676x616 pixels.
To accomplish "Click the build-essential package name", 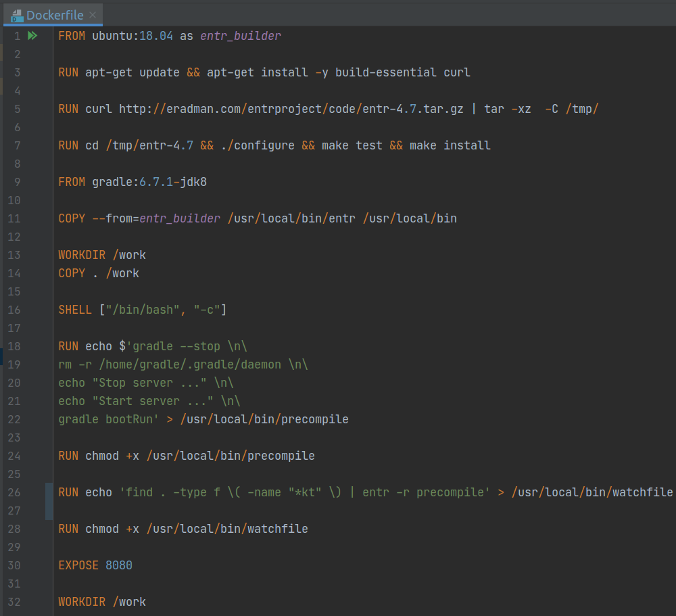I will pos(386,72).
